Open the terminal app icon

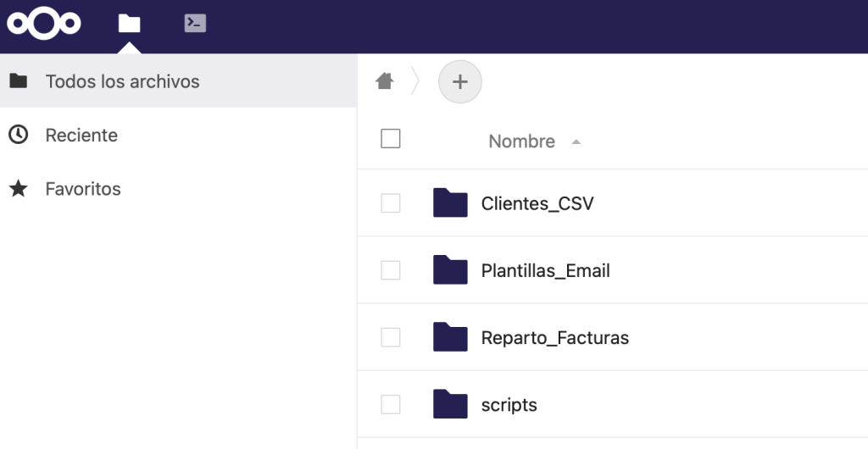[x=195, y=23]
